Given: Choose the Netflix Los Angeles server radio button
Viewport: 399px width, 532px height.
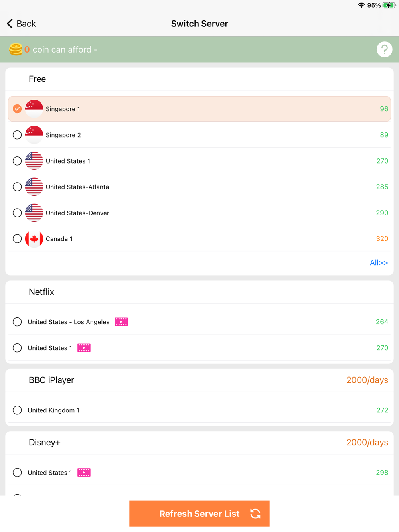Looking at the screenshot, I should pyautogui.click(x=17, y=322).
